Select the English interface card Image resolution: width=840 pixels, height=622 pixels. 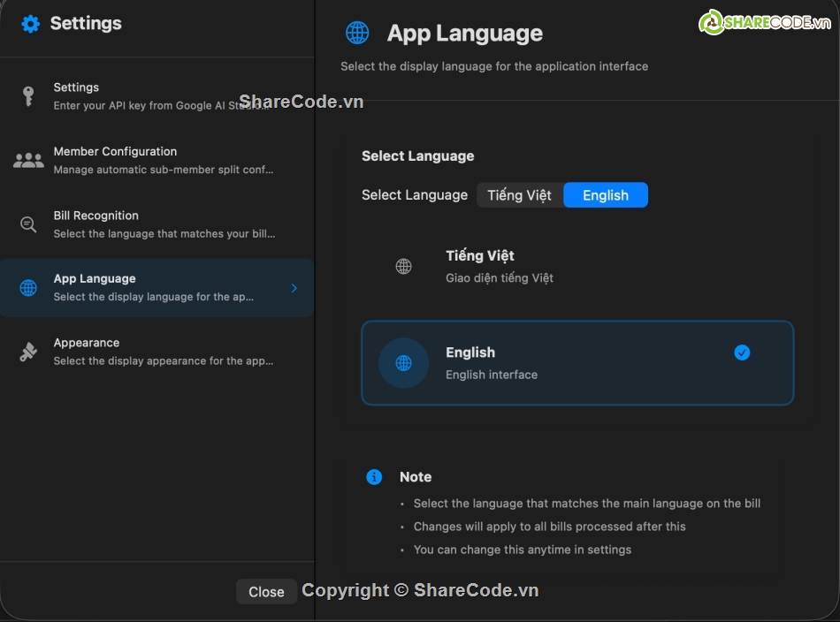pos(577,363)
